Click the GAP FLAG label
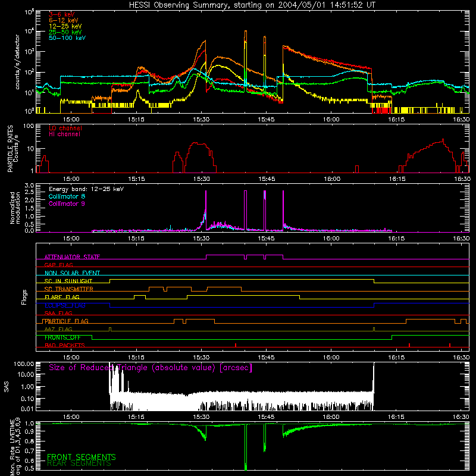This screenshot has height=476, width=476. pos(58,265)
